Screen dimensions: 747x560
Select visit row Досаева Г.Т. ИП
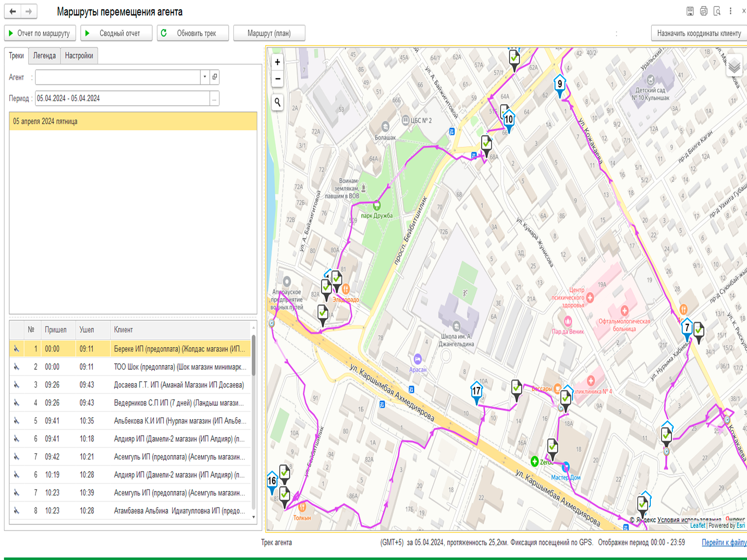pos(130,385)
